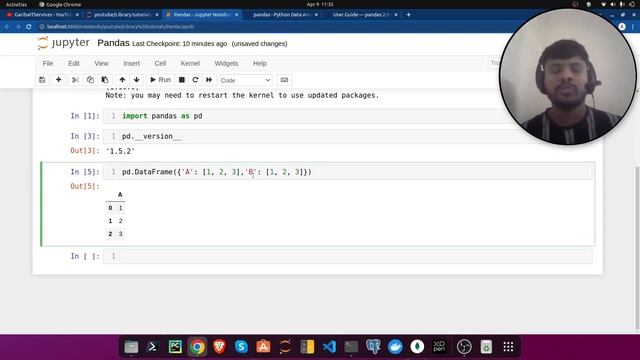Screen dimensions: 640x360
Task: Open the View menu
Action: coord(101,64)
